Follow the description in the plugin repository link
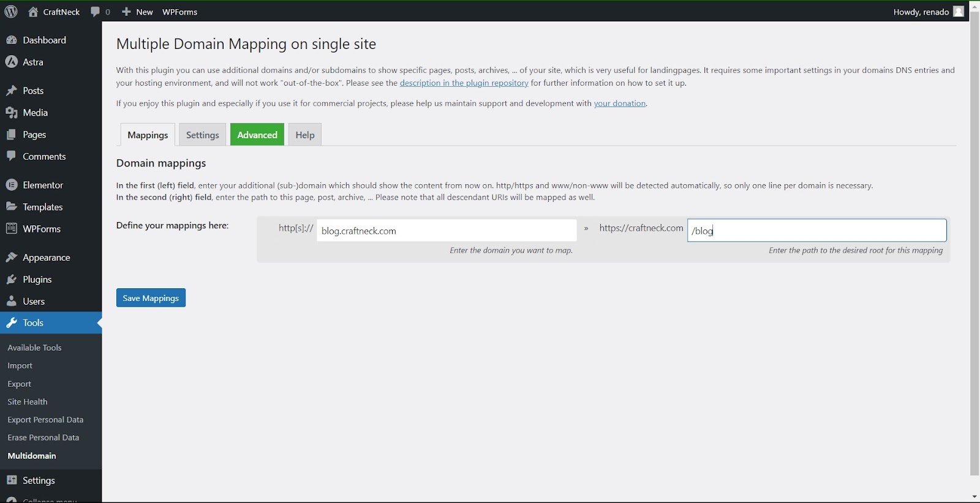The width and height of the screenshot is (980, 503). click(x=464, y=83)
